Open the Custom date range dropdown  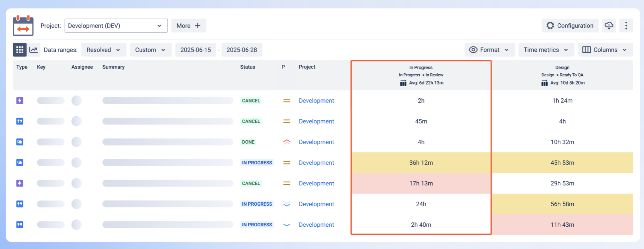[150, 50]
